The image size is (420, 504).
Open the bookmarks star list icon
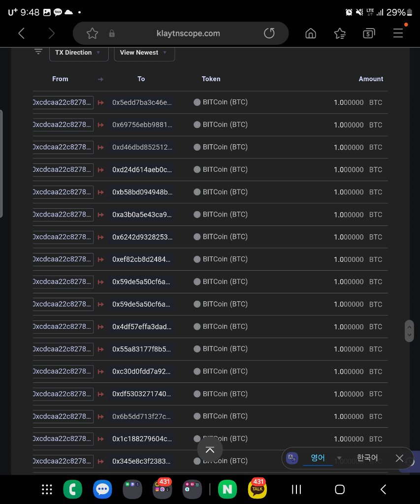tap(340, 33)
